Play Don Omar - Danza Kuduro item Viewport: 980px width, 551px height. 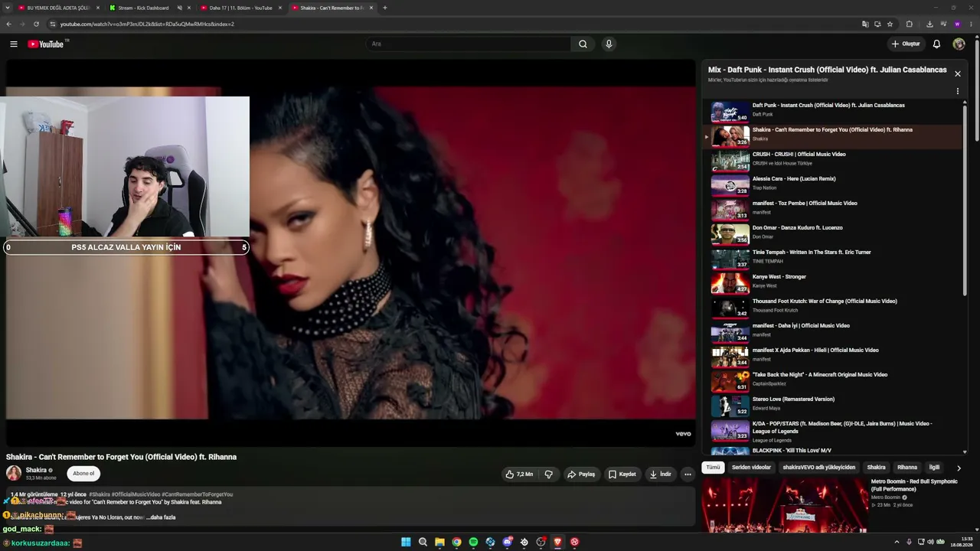(832, 233)
